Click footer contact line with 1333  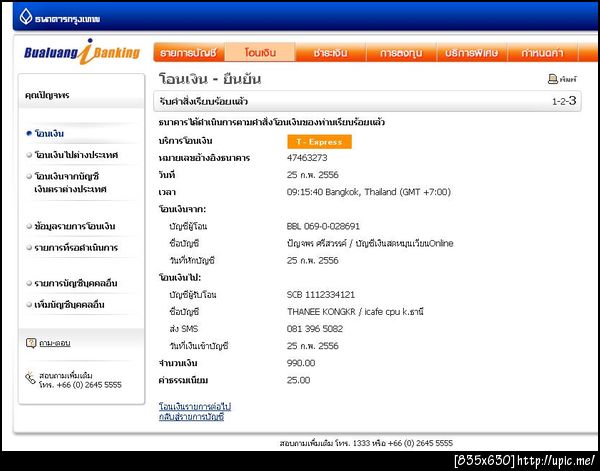(x=366, y=443)
